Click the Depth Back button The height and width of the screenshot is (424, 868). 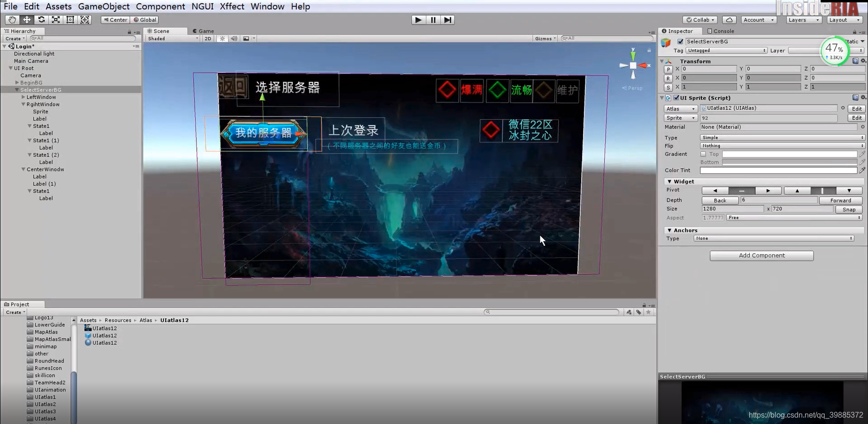(720, 200)
